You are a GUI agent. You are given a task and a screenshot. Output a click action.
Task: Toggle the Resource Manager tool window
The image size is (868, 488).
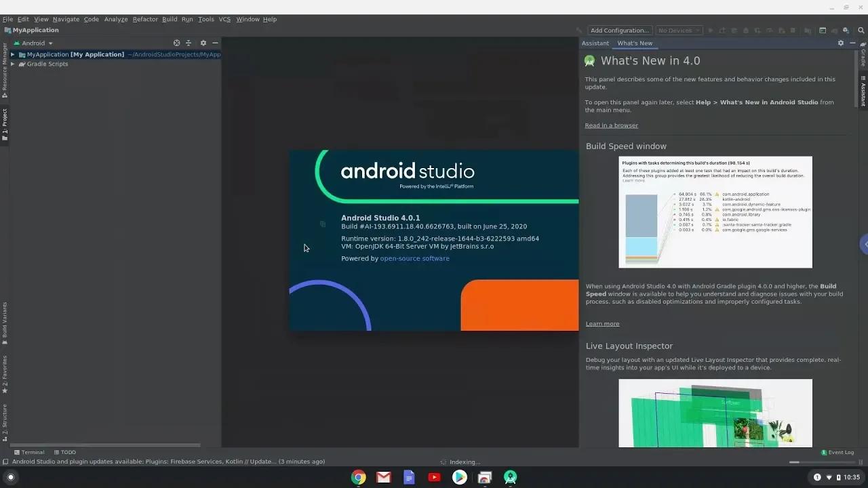[x=4, y=70]
